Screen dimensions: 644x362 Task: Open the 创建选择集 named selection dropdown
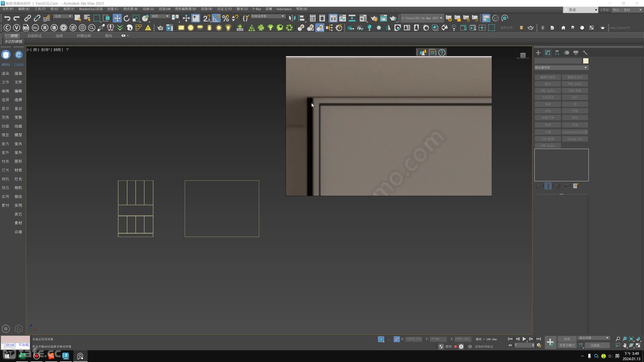[268, 16]
